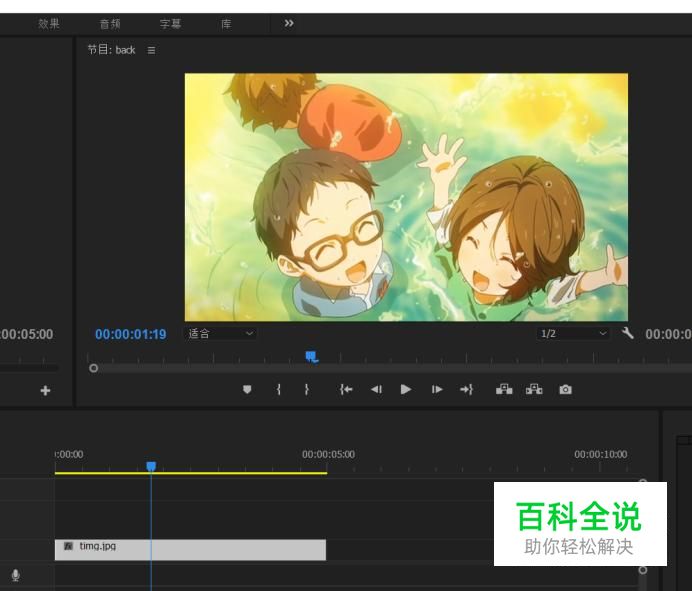Viewport: 692px width, 591px height.
Task: Click the program monitor blue playhead
Action: [312, 356]
